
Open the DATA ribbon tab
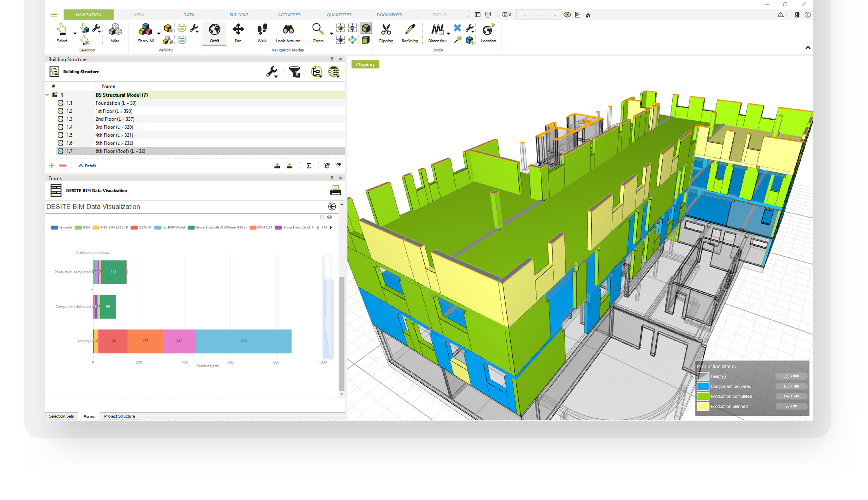click(189, 15)
